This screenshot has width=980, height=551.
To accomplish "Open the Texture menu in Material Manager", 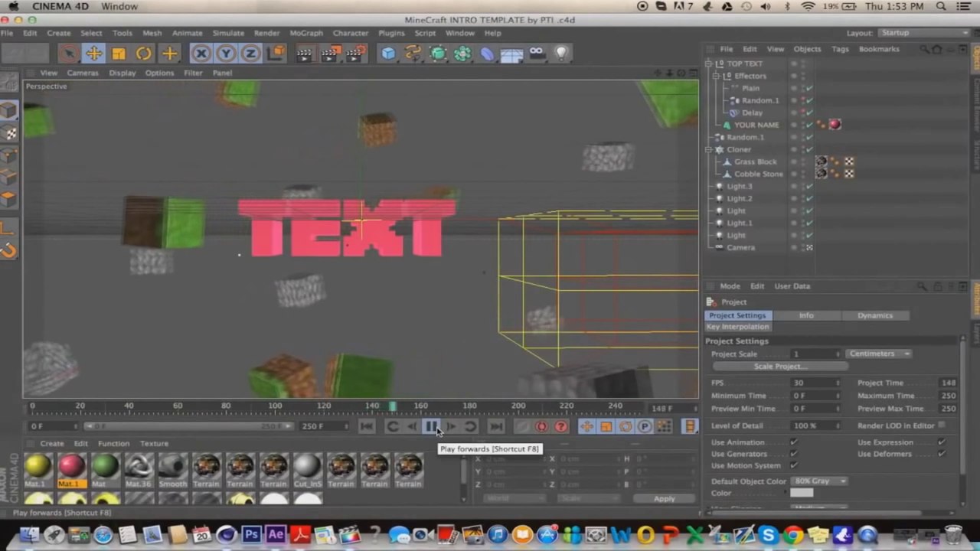I will tap(154, 443).
